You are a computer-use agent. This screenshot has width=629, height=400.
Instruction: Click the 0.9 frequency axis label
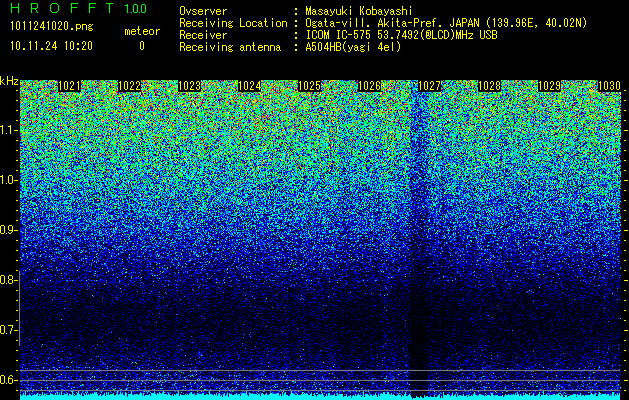tap(8, 230)
